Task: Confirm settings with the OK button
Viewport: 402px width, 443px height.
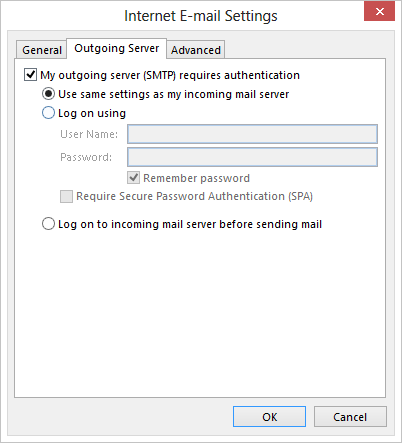Action: click(x=269, y=417)
